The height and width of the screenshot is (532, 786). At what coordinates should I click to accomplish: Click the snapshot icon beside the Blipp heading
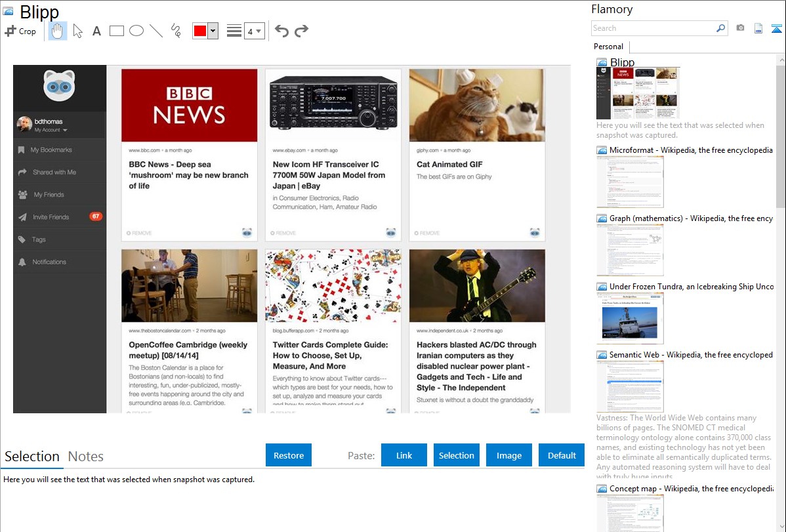pos(8,11)
